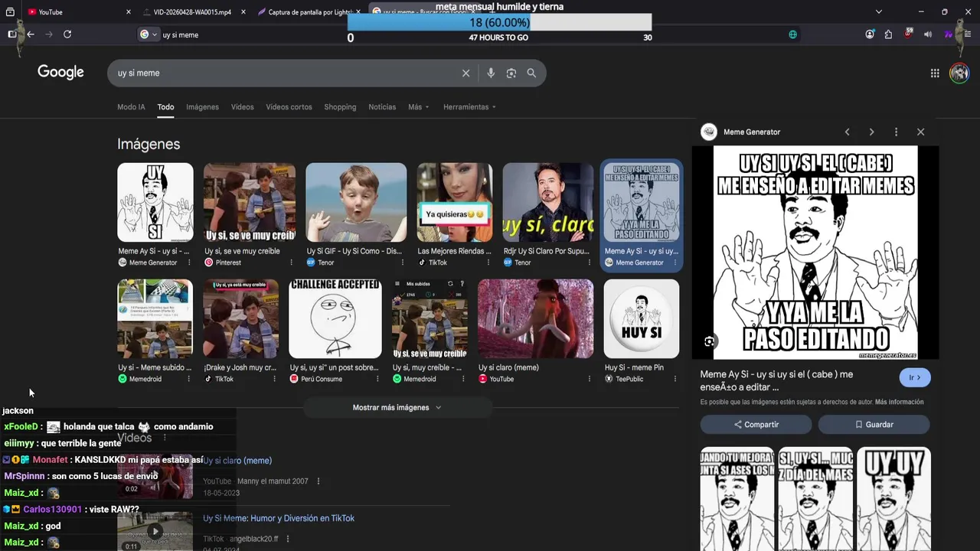Open the large meme image in preview panel
Viewport: 980px width, 551px height.
tap(815, 253)
